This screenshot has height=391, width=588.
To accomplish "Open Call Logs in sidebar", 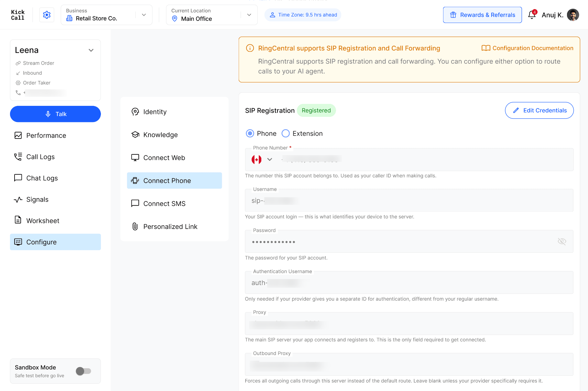I will 55,157.
